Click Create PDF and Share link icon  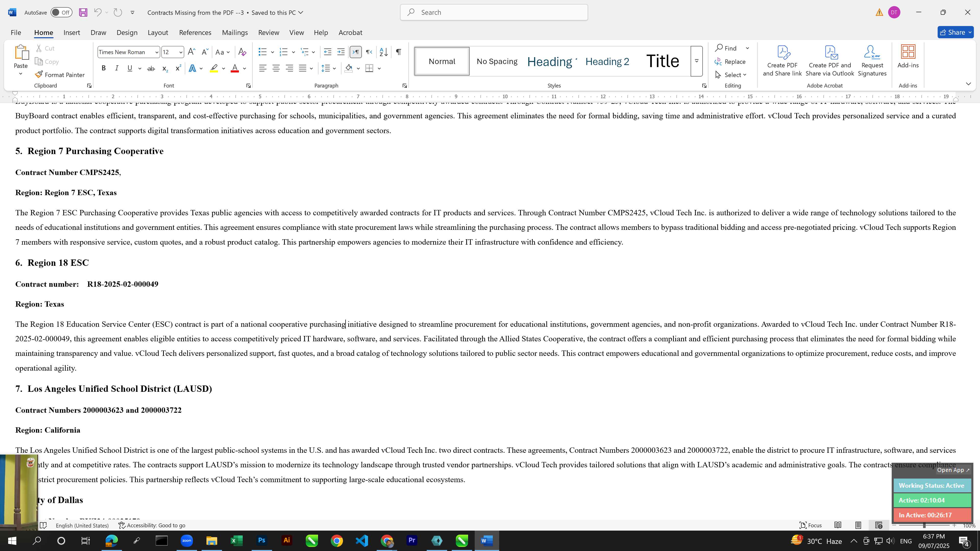tap(782, 61)
